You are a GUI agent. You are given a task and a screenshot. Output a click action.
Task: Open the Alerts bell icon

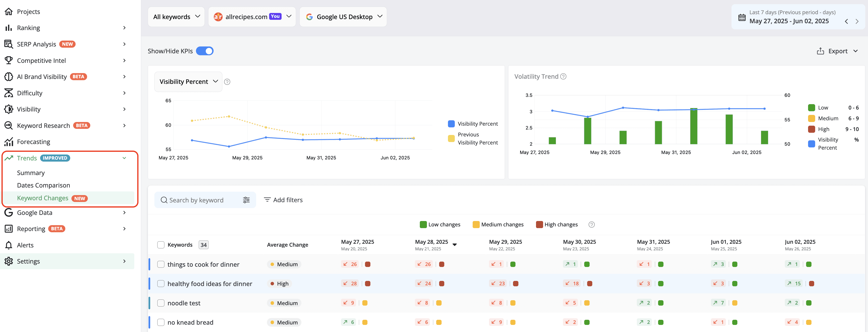click(x=9, y=245)
